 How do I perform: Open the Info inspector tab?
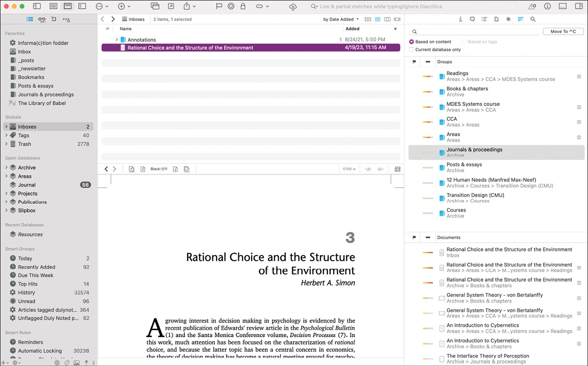[x=460, y=19]
